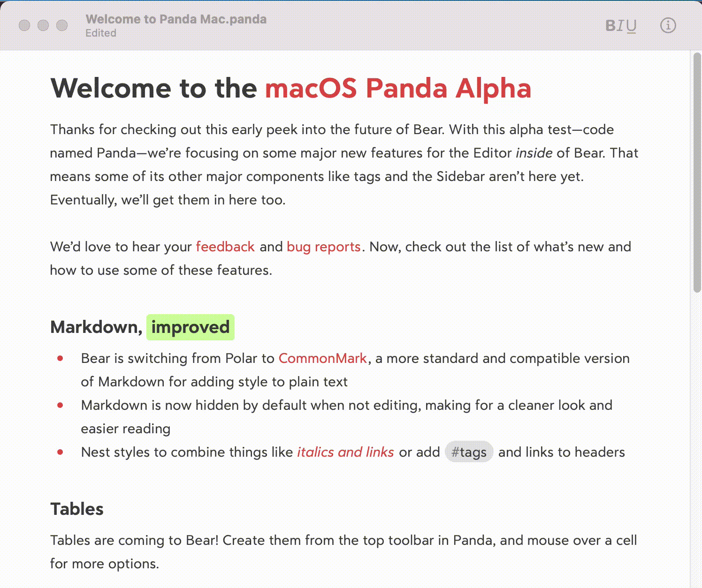Click the italic word inside in the paragraph
Viewport: 702px width, 588px height.
(x=534, y=153)
